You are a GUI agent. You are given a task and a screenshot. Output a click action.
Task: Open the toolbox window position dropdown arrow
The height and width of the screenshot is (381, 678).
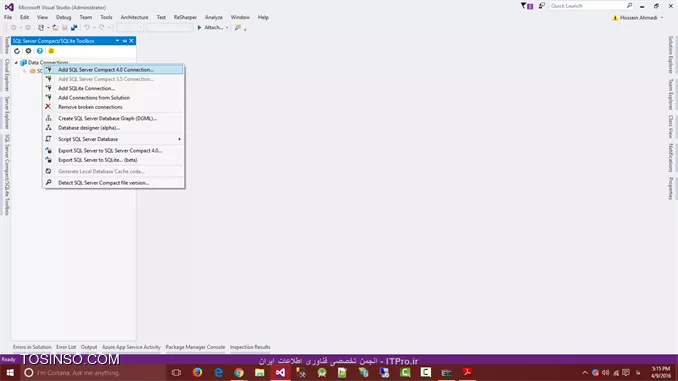point(117,41)
